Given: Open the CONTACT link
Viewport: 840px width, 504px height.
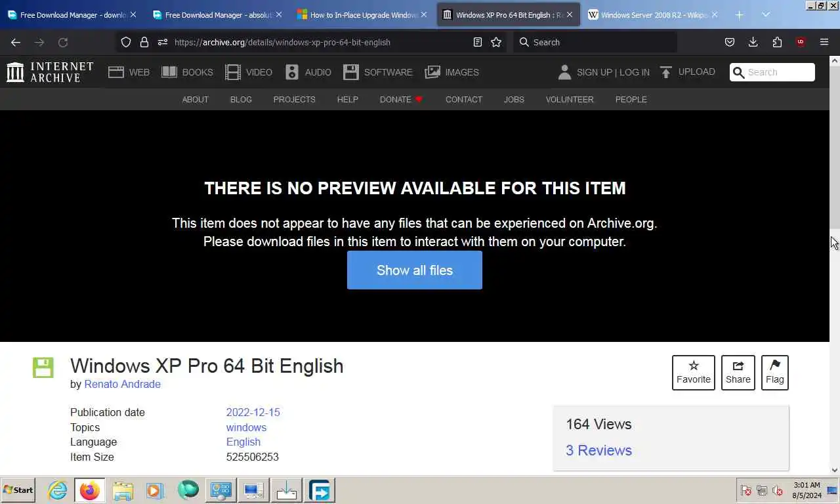Looking at the screenshot, I should tap(464, 100).
